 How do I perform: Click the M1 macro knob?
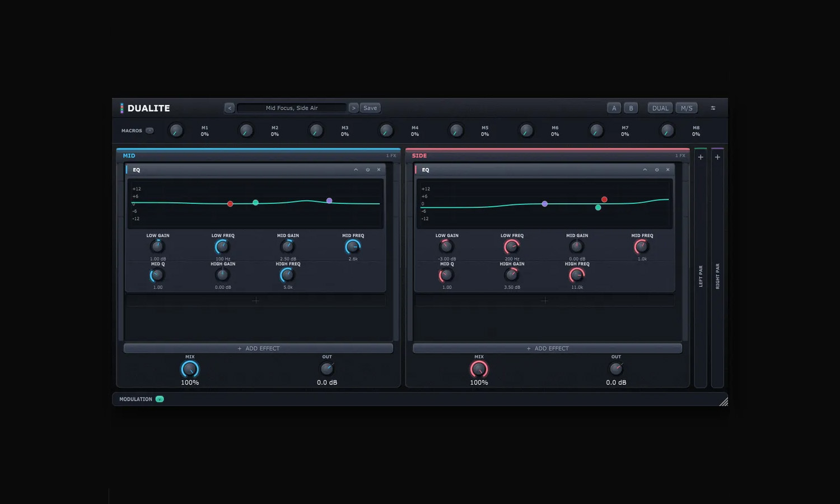176,131
